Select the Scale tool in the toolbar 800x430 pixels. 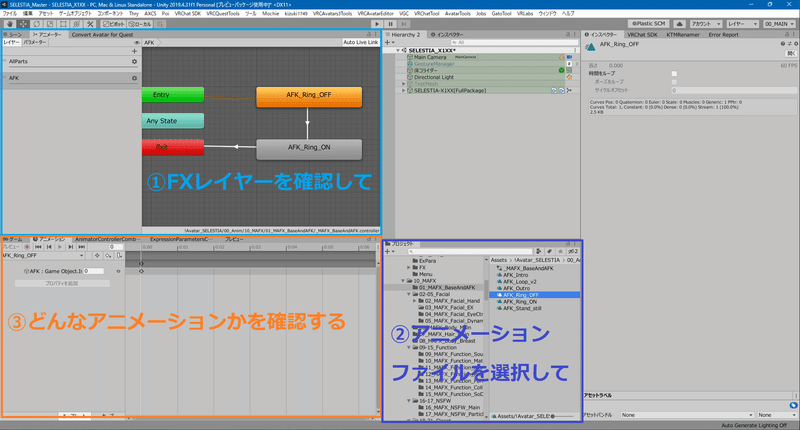(x=50, y=24)
